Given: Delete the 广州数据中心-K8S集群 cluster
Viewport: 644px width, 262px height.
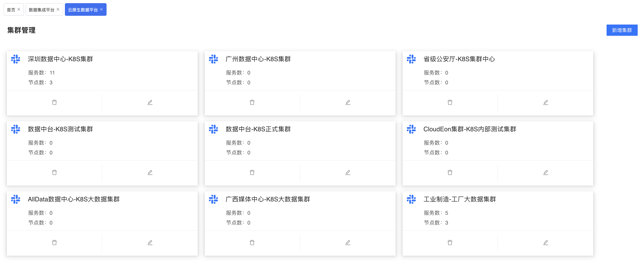Looking at the screenshot, I should tap(252, 102).
